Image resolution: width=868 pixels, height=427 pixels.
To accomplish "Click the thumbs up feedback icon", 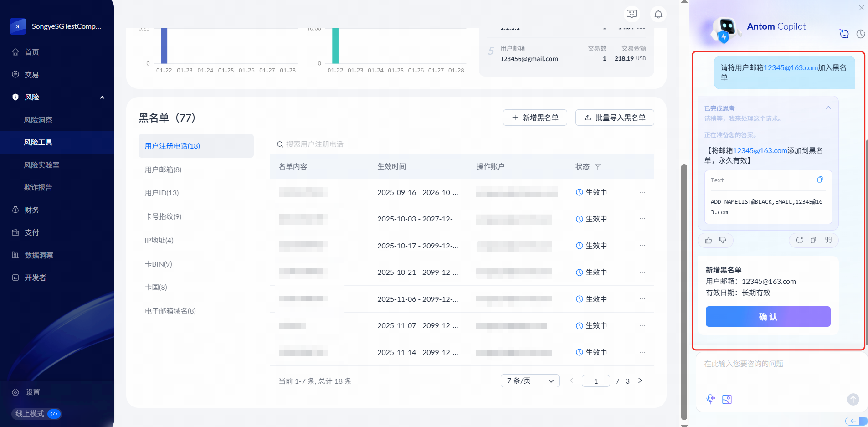I will point(709,240).
